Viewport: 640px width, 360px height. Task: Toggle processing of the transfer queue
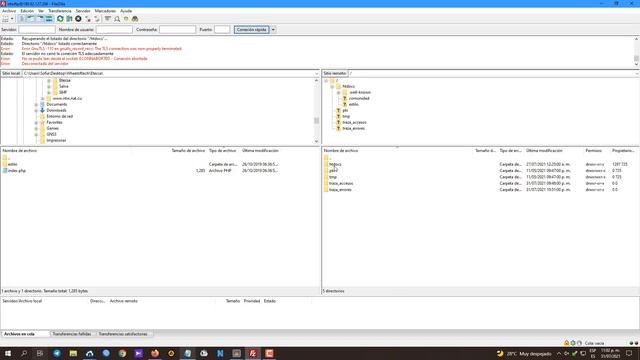tap(69, 19)
